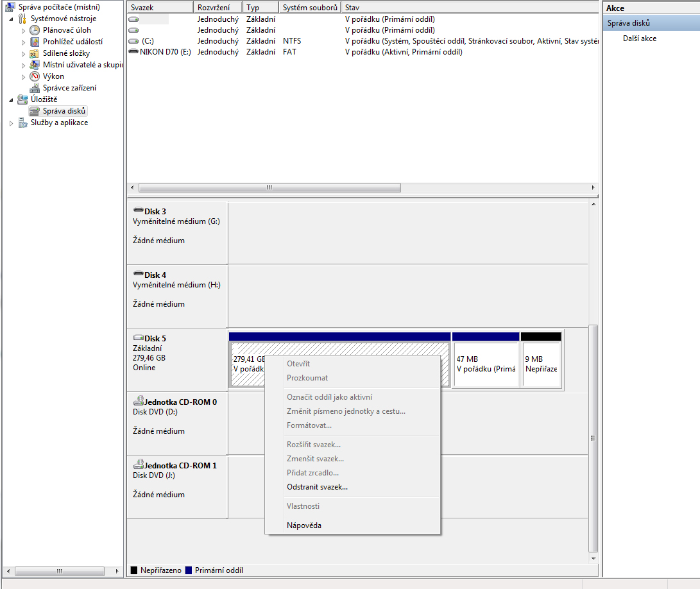The width and height of the screenshot is (700, 589).
Task: Click the Jednotka CD-ROM 0 drive icon
Action: tap(139, 401)
